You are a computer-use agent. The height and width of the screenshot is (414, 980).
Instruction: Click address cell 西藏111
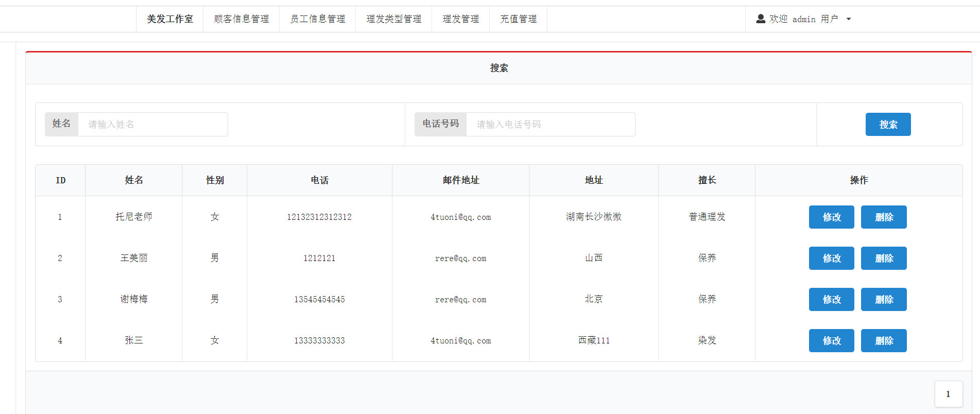594,340
